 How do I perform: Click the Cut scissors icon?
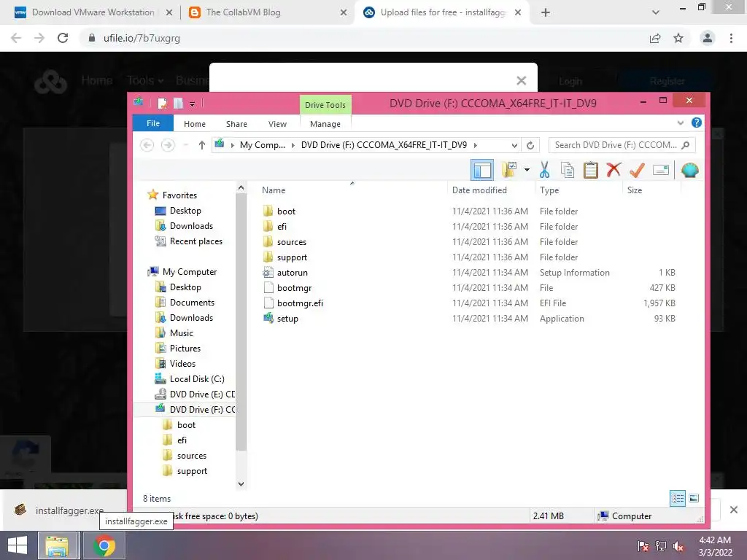(544, 170)
